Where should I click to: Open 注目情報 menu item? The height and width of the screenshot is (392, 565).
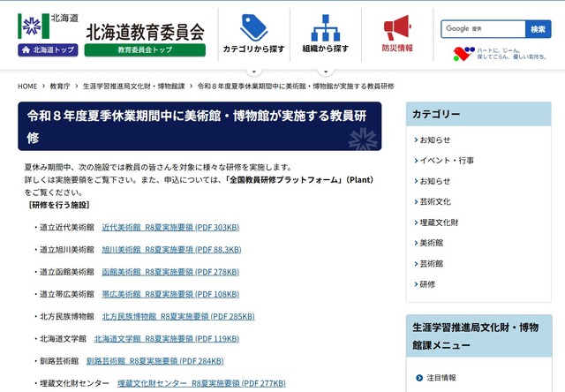pyautogui.click(x=441, y=378)
